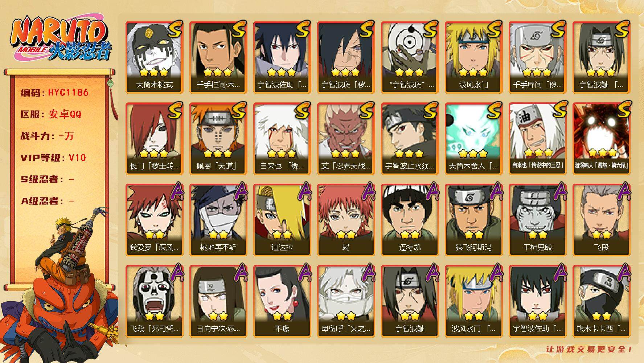Viewport: 644px width, 363px height.
Task: Choose the 不缘 character card
Action: (282, 301)
